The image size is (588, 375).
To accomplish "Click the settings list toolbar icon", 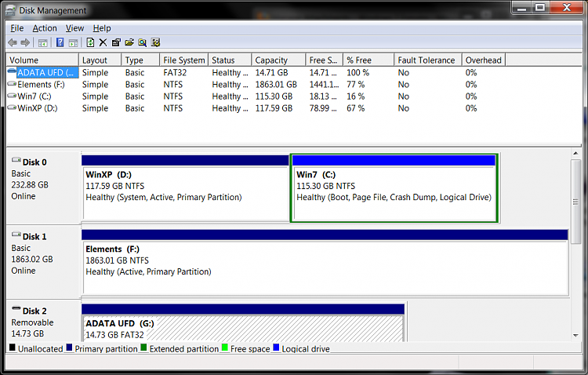I will pos(155,42).
